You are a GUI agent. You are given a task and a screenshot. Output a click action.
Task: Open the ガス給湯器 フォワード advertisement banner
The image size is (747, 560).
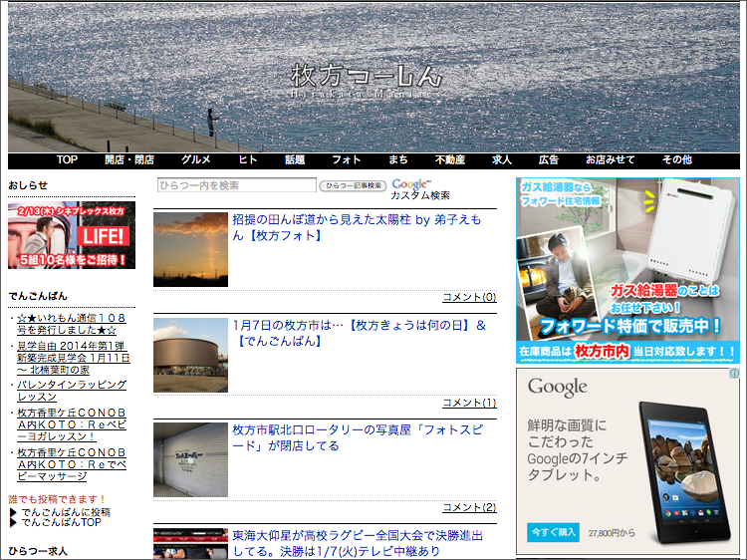click(627, 271)
